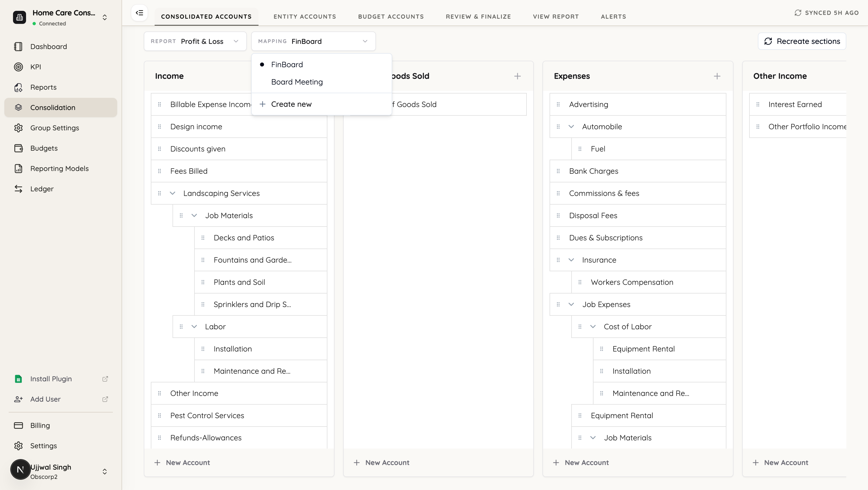This screenshot has width=868, height=490.
Task: Open the Ledger arrows icon
Action: pyautogui.click(x=18, y=189)
